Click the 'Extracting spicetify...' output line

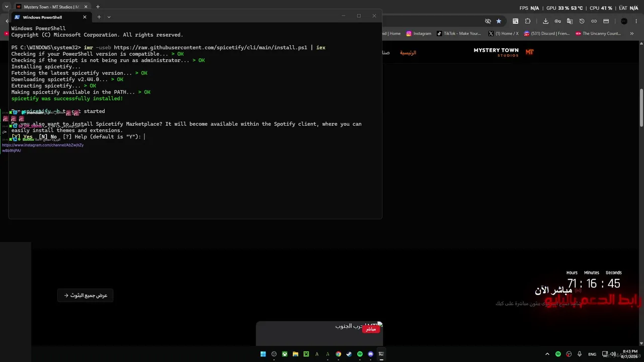(x=53, y=86)
